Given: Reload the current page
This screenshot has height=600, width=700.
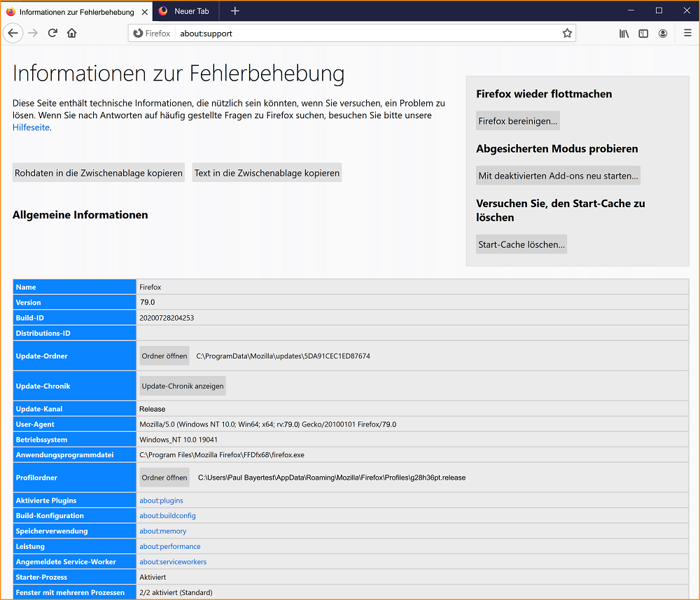Looking at the screenshot, I should click(52, 33).
